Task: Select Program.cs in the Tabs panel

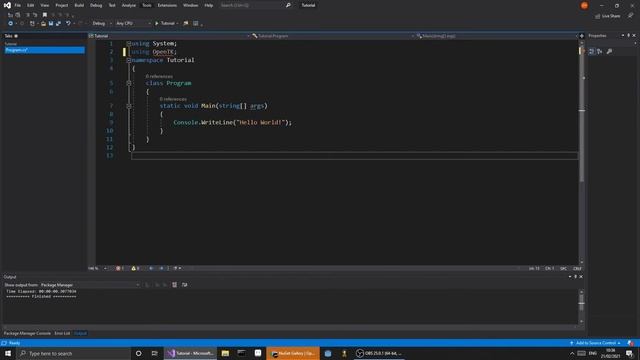Action: click(x=44, y=50)
